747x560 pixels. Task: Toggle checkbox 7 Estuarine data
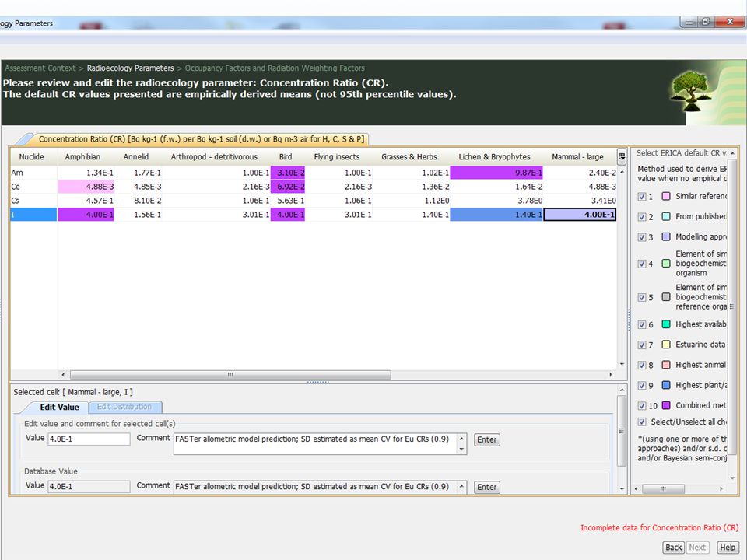click(x=642, y=345)
